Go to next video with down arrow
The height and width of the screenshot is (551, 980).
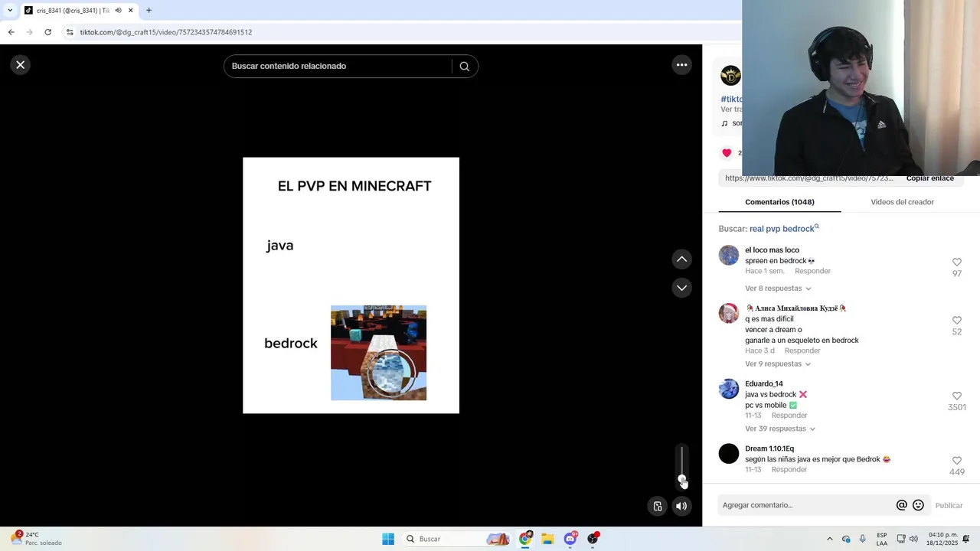(681, 288)
